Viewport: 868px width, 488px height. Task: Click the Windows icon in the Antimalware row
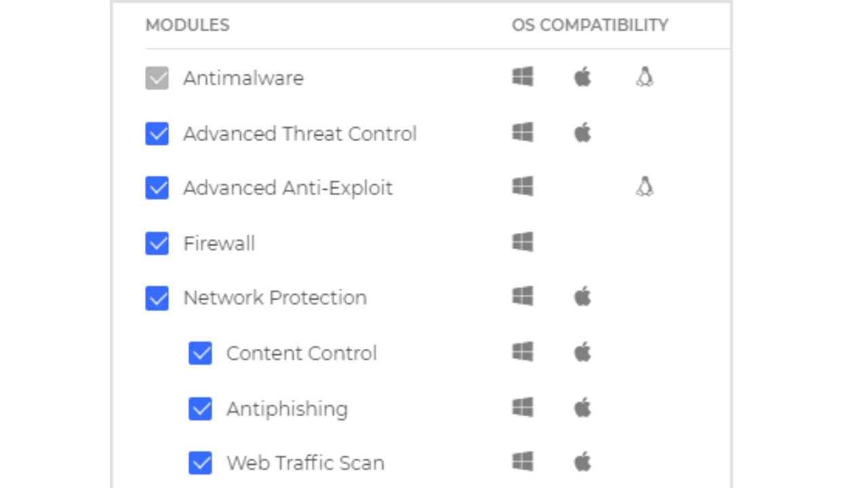click(x=522, y=77)
